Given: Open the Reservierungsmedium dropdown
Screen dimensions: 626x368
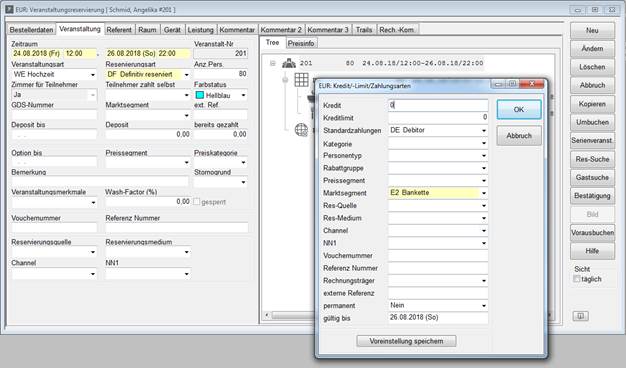Looking at the screenshot, I should pos(186,252).
